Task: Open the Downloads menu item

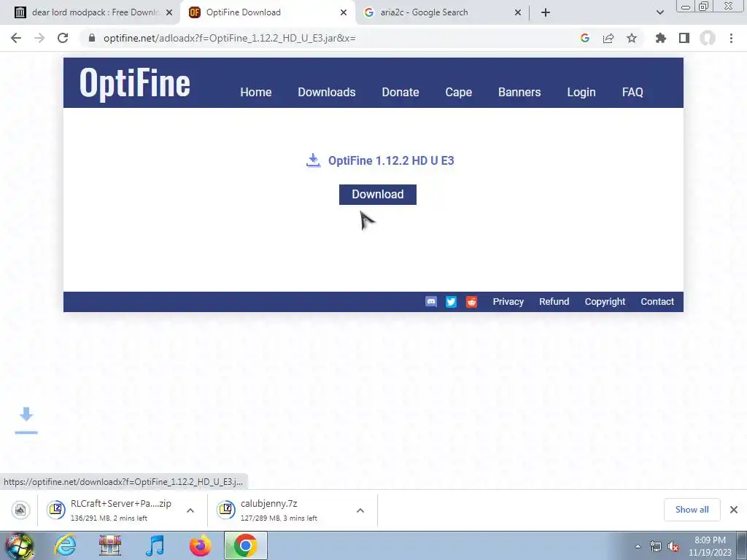Action: click(327, 92)
